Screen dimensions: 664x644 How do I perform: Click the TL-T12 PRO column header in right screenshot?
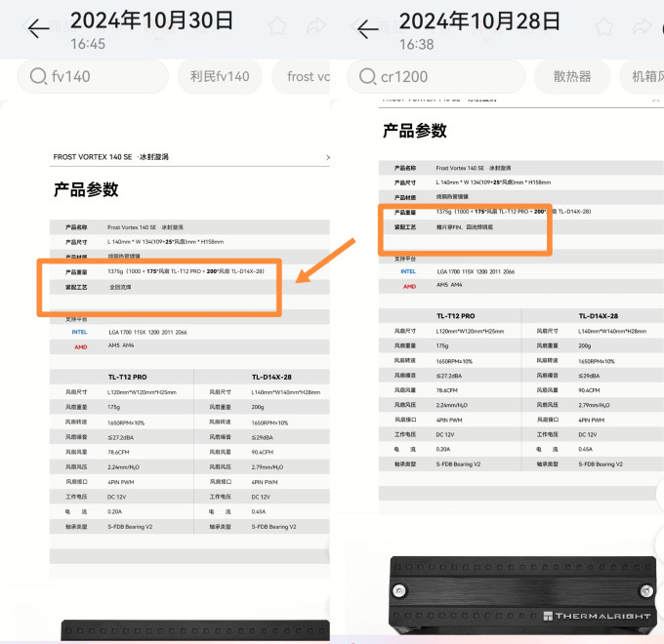456,316
